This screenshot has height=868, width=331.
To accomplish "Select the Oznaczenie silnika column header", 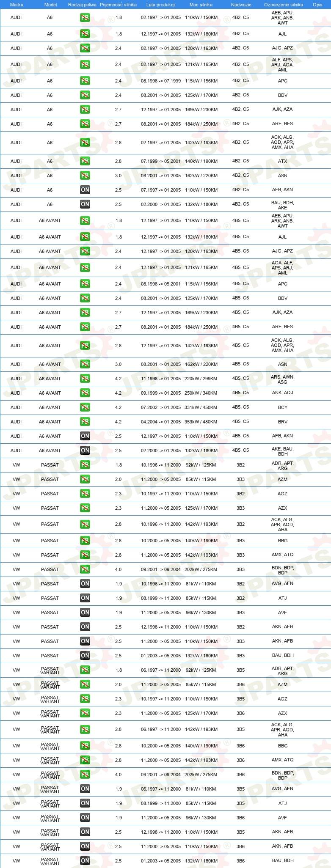I will (283, 5).
